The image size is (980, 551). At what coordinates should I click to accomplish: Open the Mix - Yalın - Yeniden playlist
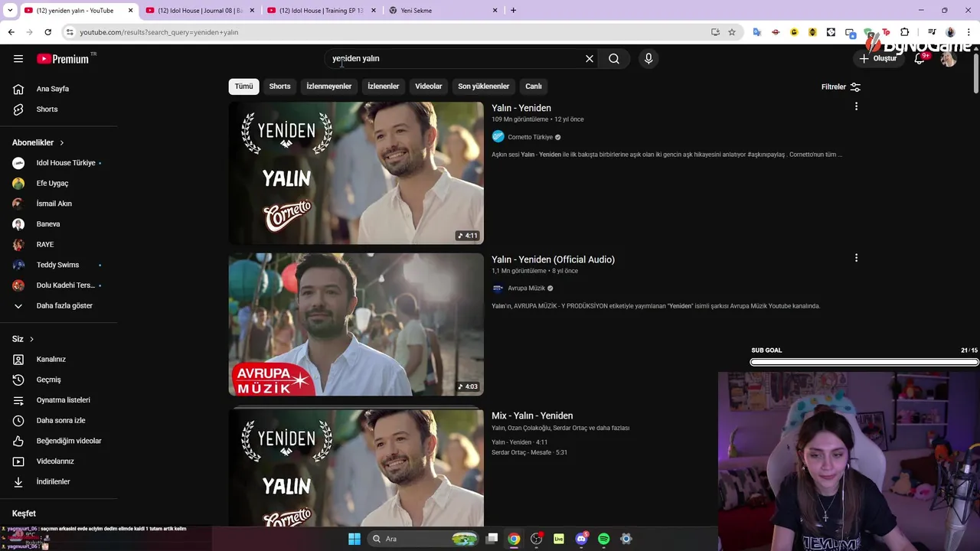pyautogui.click(x=532, y=416)
